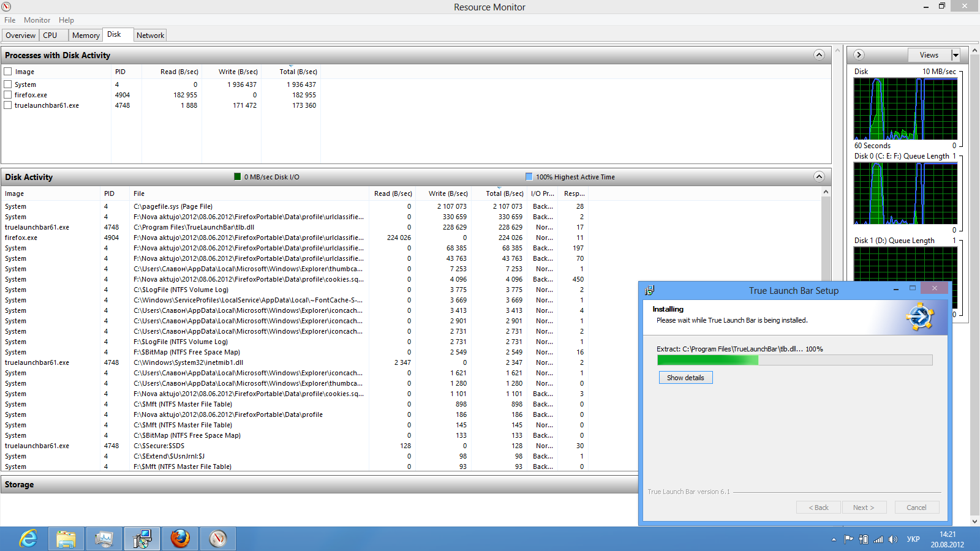
Task: Click the network signal tray icon
Action: pos(878,539)
